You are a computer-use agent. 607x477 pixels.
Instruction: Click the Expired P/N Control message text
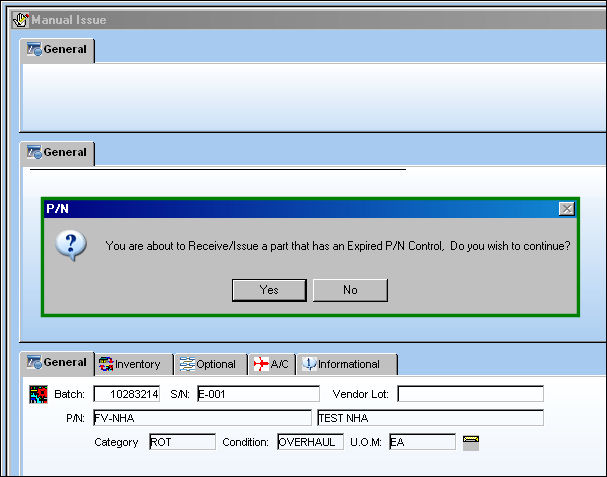[x=338, y=246]
